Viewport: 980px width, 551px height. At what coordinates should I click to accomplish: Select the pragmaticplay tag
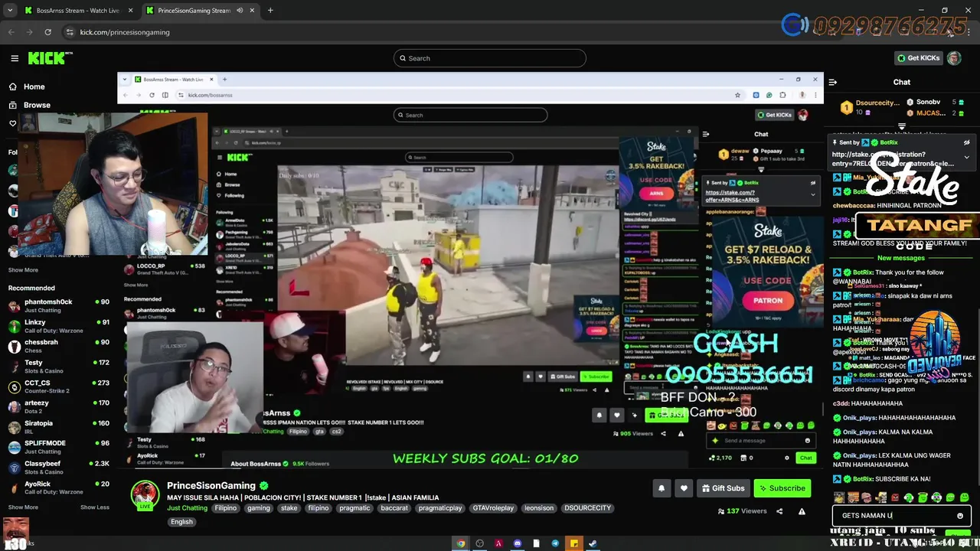tap(439, 508)
